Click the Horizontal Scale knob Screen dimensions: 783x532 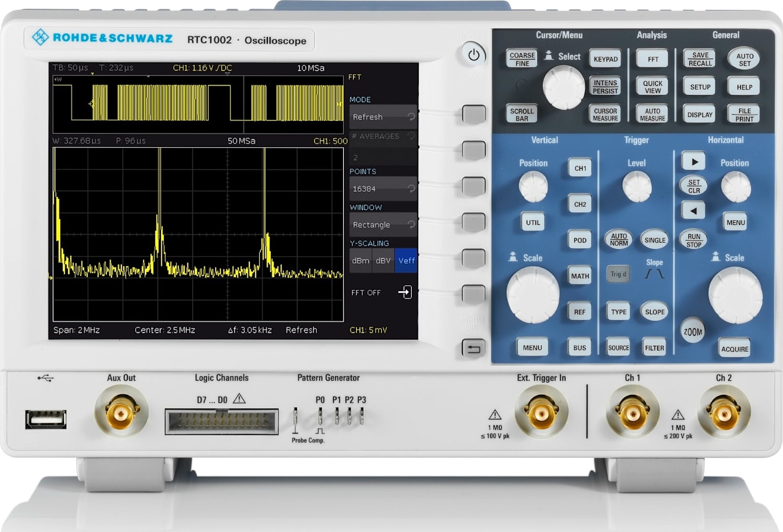(x=735, y=296)
